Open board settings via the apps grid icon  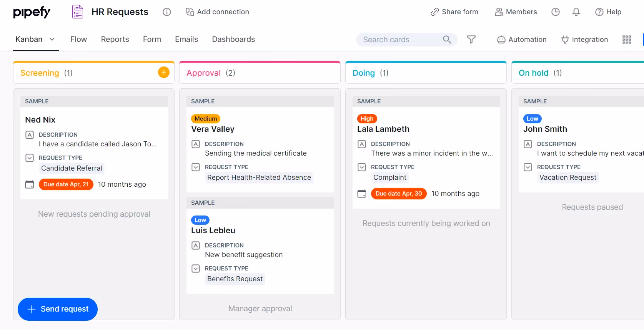tap(627, 40)
